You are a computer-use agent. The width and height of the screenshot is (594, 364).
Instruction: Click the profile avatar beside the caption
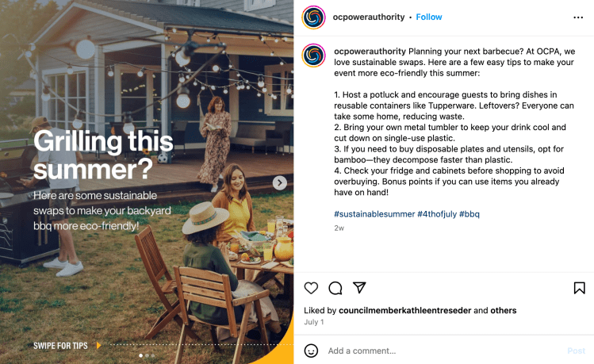point(313,55)
